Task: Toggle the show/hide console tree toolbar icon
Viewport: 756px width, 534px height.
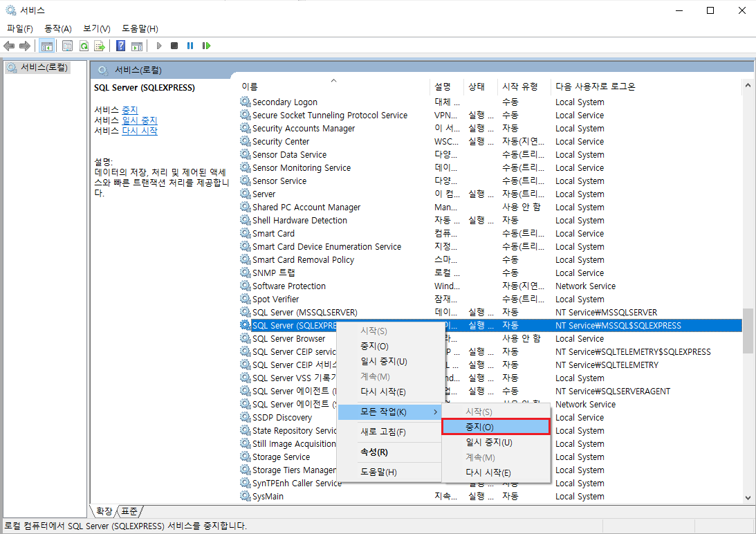Action: click(47, 46)
